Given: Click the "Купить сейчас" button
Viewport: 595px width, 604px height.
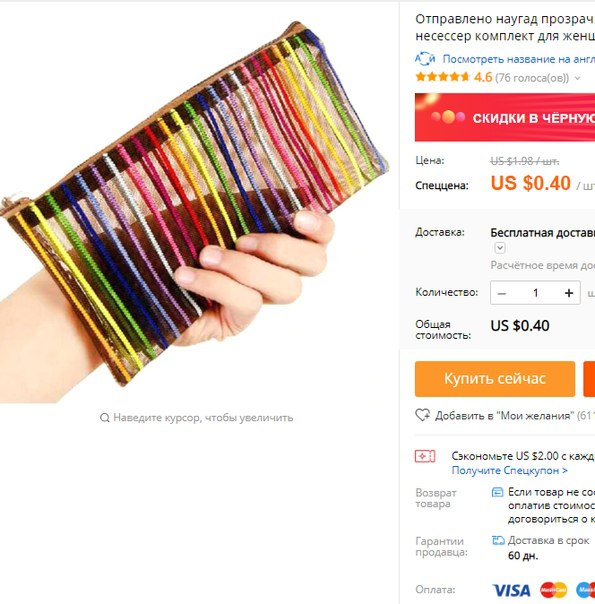Looking at the screenshot, I should (x=495, y=379).
